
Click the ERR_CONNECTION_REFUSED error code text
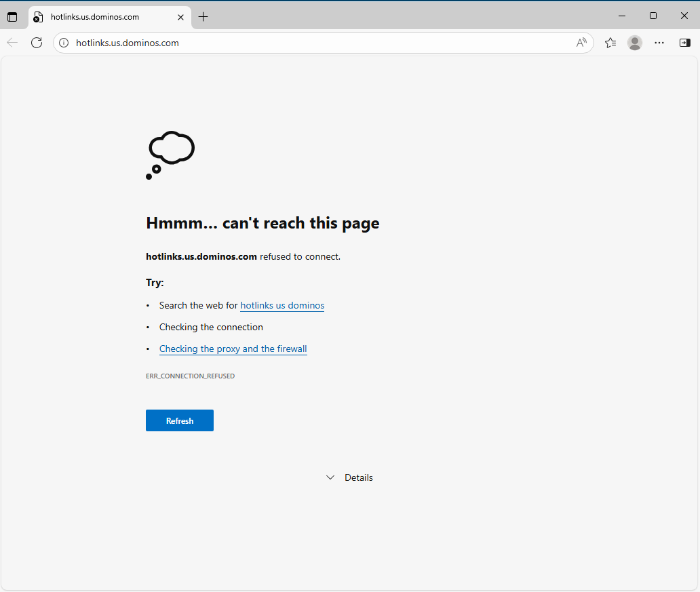190,376
